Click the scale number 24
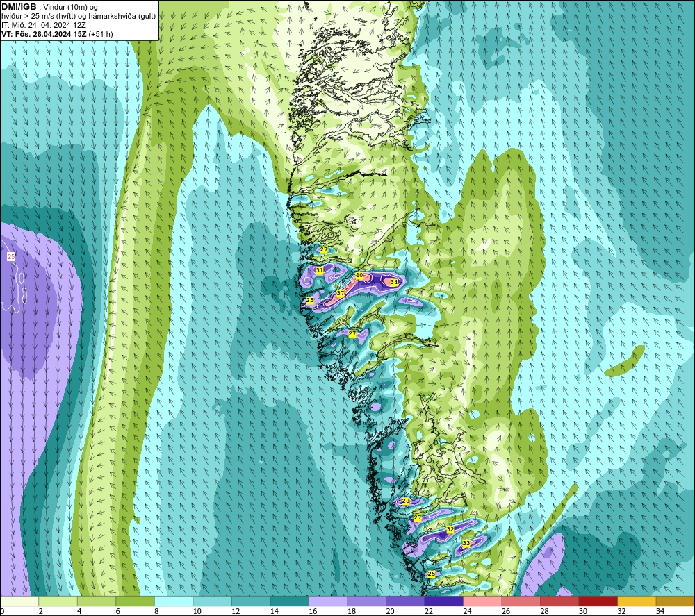The height and width of the screenshot is (616, 695). click(x=467, y=611)
